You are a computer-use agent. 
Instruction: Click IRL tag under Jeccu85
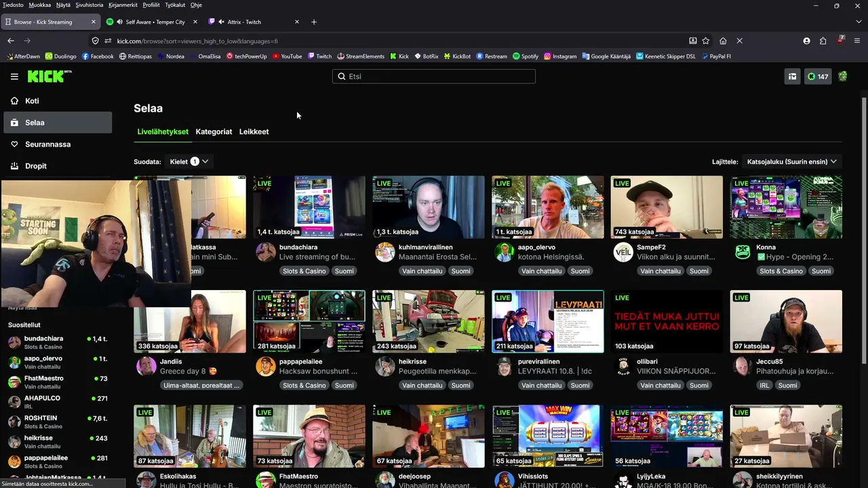764,386
